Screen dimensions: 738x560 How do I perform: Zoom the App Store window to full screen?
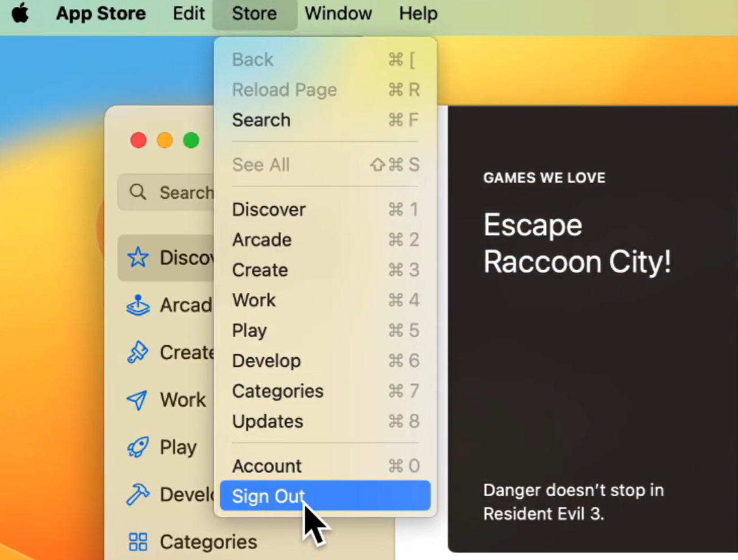[191, 140]
